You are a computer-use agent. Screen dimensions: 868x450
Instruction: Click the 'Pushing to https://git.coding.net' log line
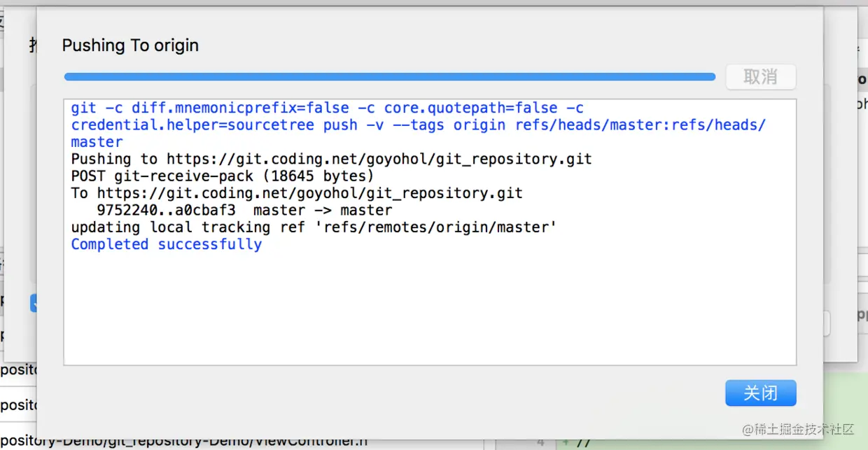pos(331,159)
